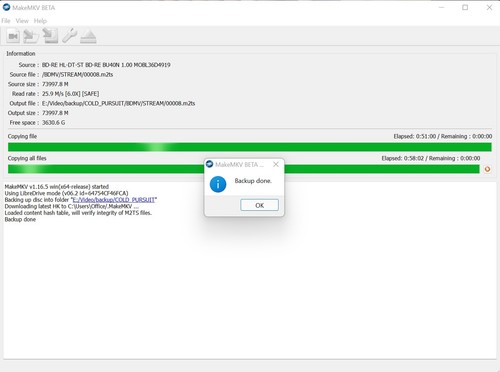Image resolution: width=500 pixels, height=372 pixels.
Task: Click Output file path 'E:/Video/backup/COLD_PURSUIT/BDMV/STREAM/00008.m2ts'
Action: coord(118,103)
